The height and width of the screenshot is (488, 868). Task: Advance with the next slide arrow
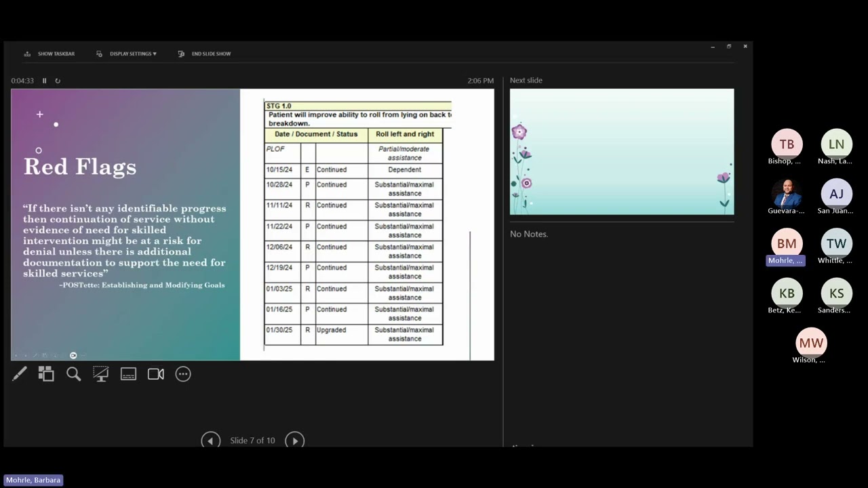(x=294, y=441)
